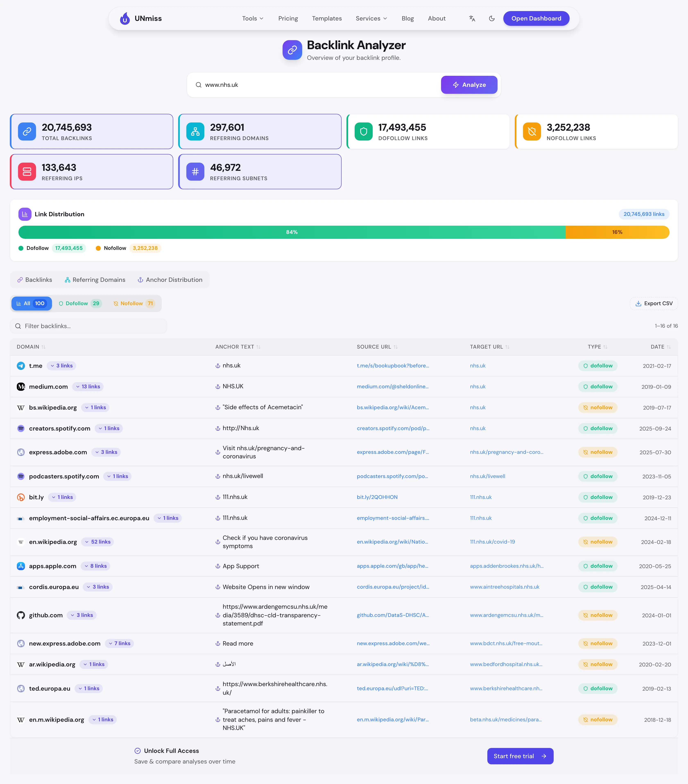Sort table by Source URL column
The image size is (688, 784).
click(x=377, y=347)
